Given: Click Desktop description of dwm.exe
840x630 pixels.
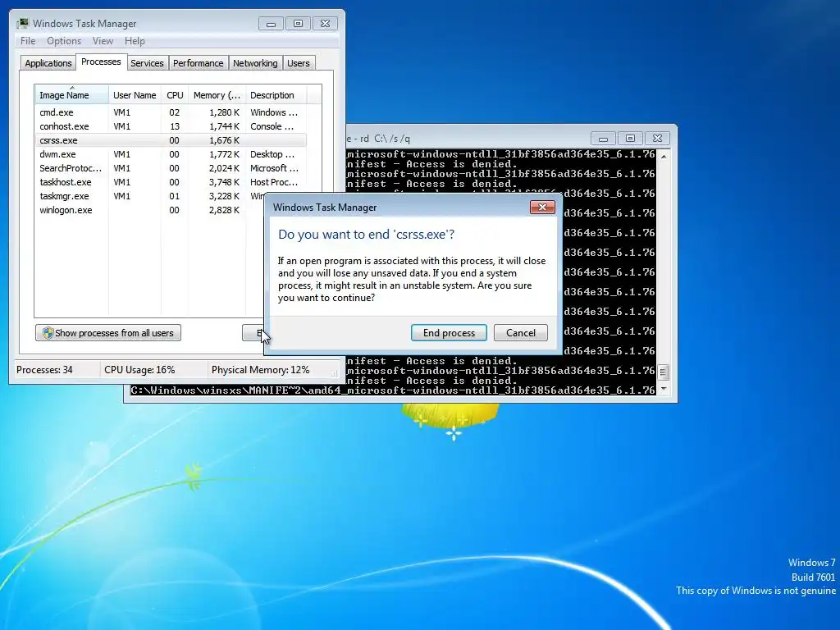Looking at the screenshot, I should coord(272,154).
